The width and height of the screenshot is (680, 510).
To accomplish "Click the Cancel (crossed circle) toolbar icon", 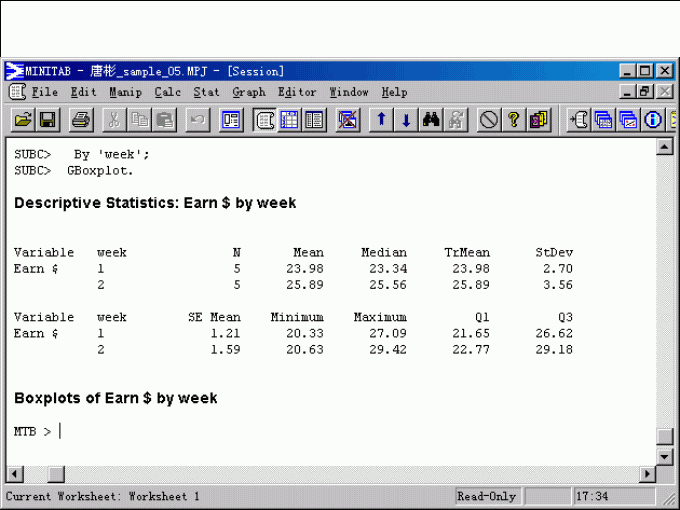I will [488, 120].
